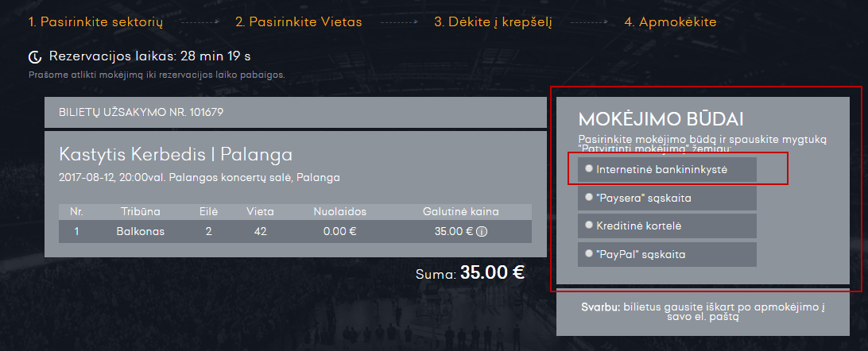Click the Kastytis Kerbedis | Palanga event title
Viewport: 868px width, 351px height.
176,154
